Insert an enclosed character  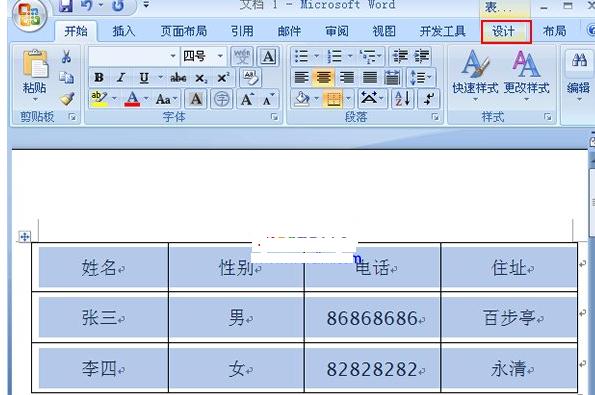222,99
